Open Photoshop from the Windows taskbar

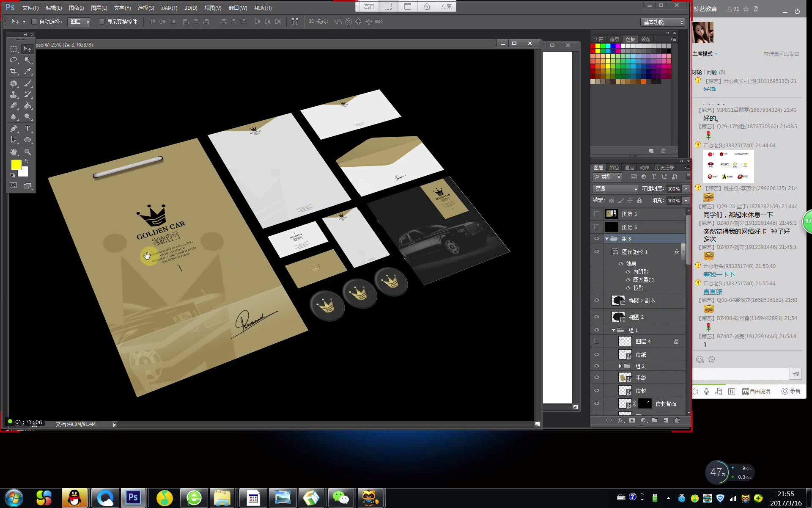point(133,497)
